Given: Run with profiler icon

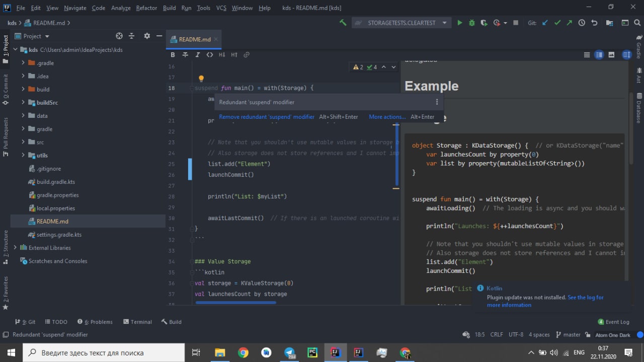Looking at the screenshot, I should coord(497,23).
